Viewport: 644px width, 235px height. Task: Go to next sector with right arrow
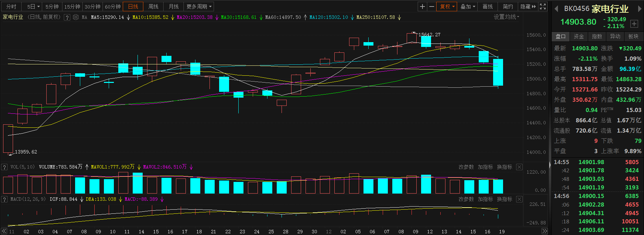(x=640, y=9)
